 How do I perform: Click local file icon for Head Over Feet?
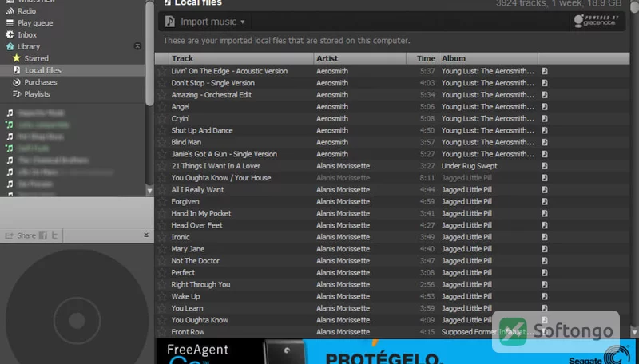(545, 225)
